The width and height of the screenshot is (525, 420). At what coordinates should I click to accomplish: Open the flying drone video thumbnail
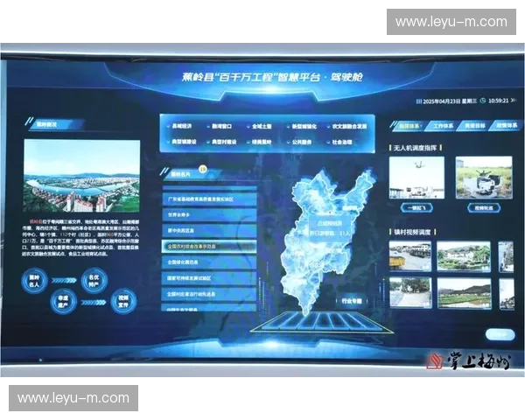(416, 176)
